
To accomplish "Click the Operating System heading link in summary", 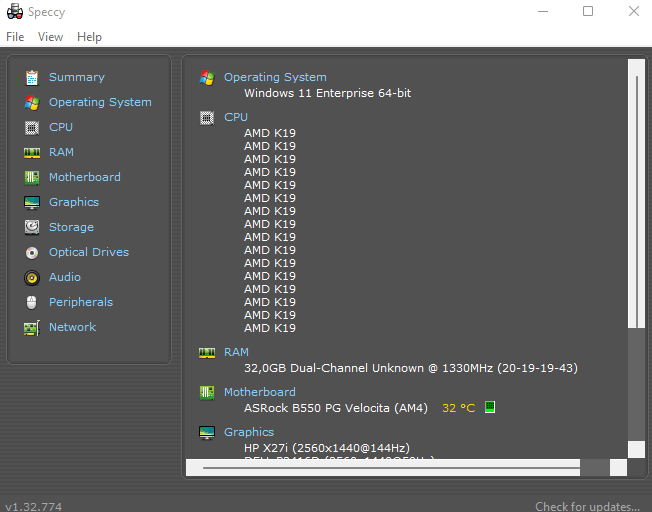I will 275,77.
